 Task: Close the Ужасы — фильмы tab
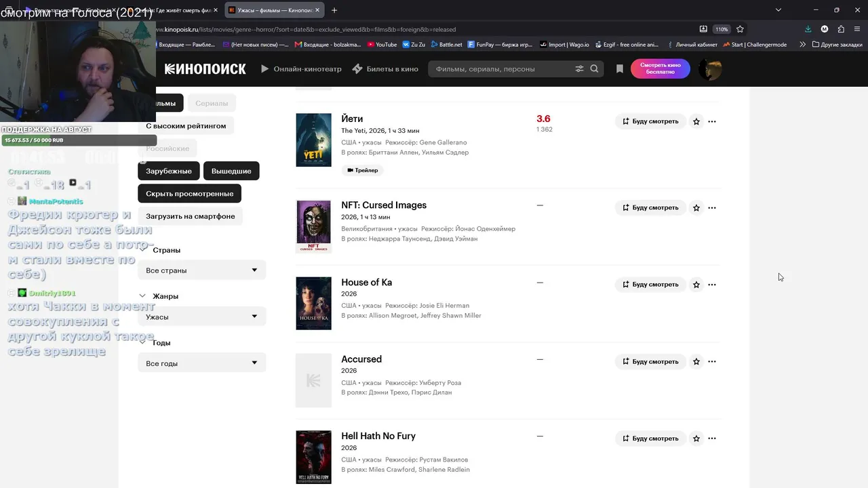pos(317,10)
